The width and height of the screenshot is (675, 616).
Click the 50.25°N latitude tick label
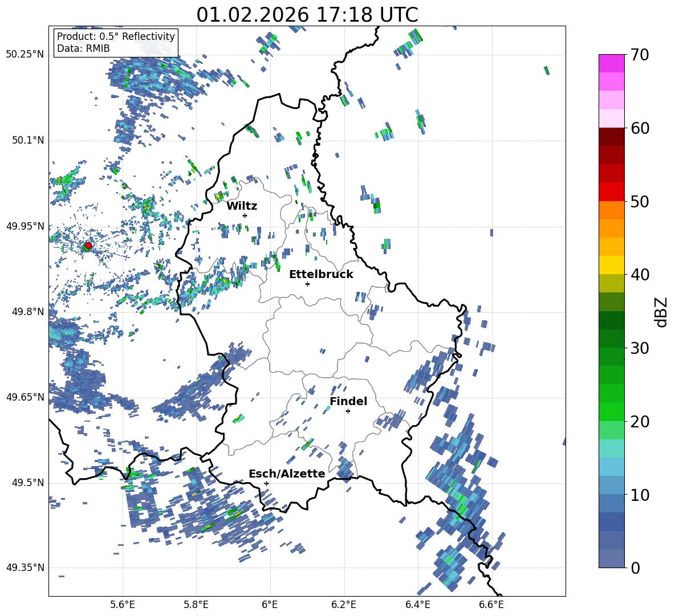[25, 54]
